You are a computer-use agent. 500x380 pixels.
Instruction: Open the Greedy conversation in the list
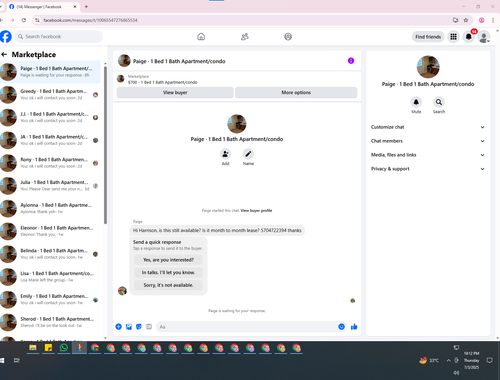click(x=50, y=94)
